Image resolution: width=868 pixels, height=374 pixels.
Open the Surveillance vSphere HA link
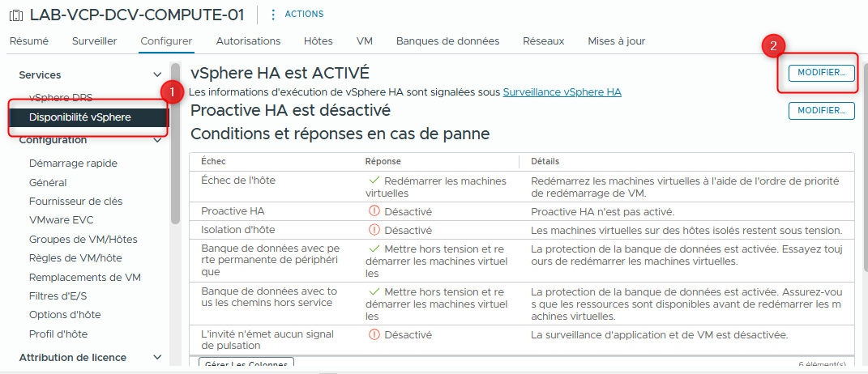[x=562, y=92]
